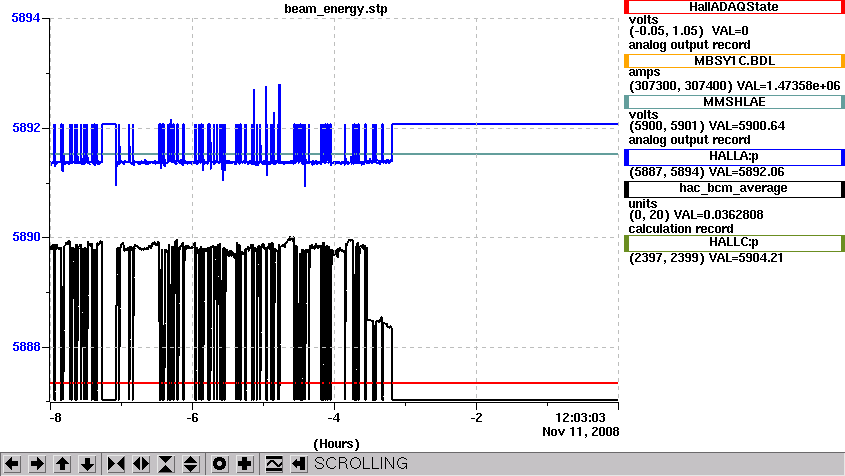Click the (-0.05, 1.05) VAL=0 reading
This screenshot has width=845, height=476.
pyautogui.click(x=689, y=31)
